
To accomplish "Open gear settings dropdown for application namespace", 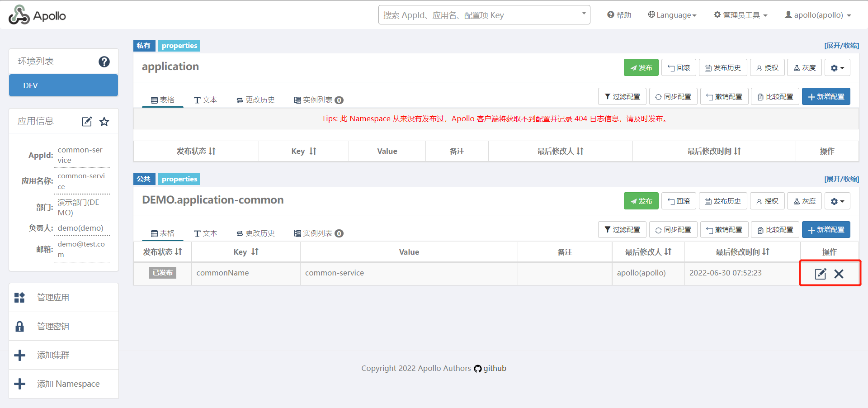I will coord(837,68).
